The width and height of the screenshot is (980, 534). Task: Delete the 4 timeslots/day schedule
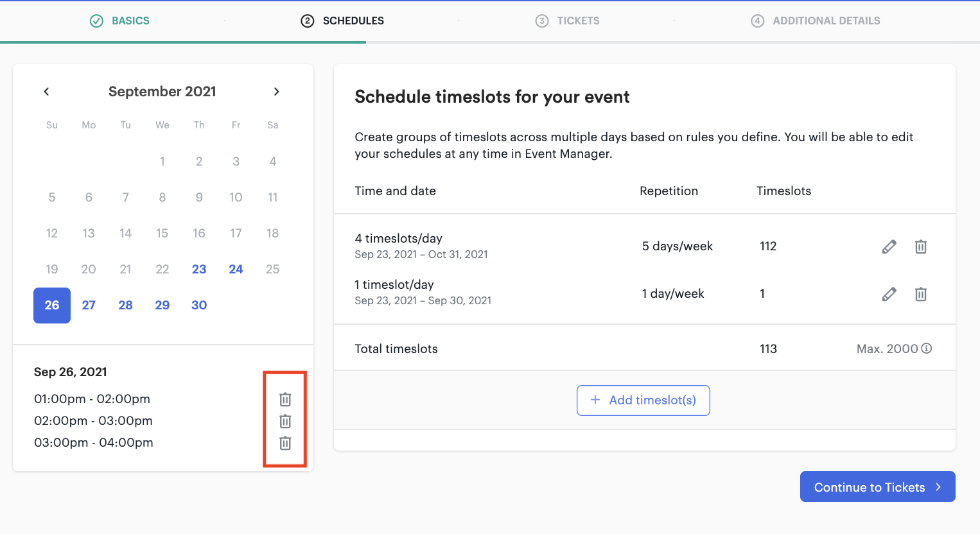point(920,246)
